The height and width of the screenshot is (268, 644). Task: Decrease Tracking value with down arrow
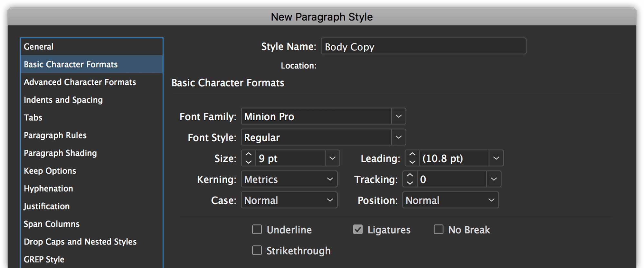[x=410, y=183]
